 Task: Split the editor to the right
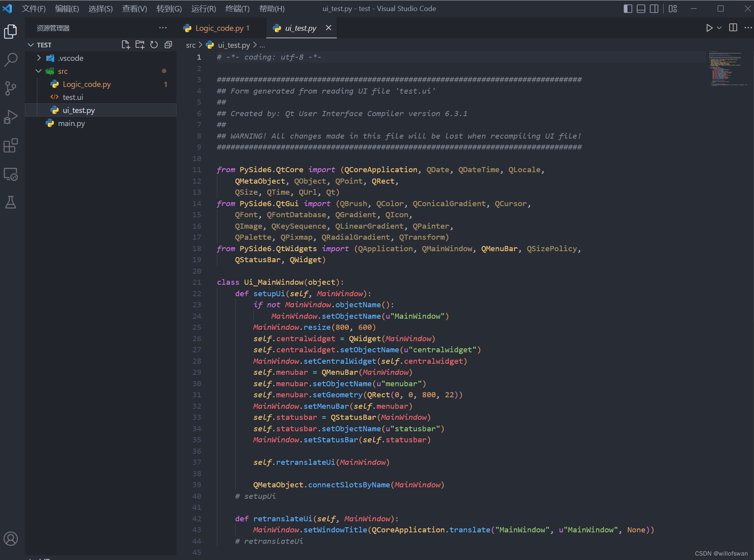click(733, 28)
